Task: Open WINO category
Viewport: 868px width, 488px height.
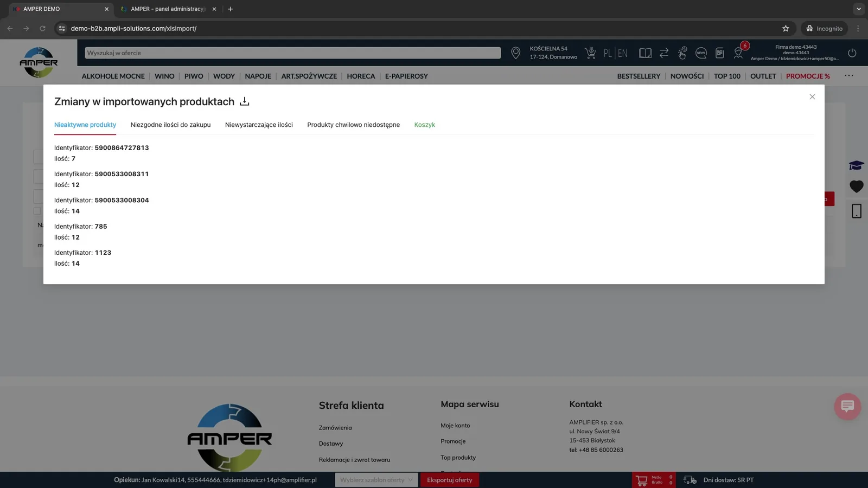Action: point(164,76)
